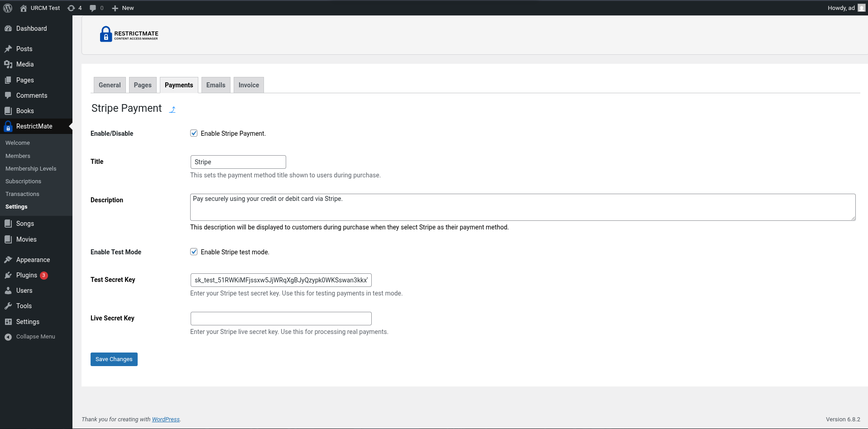This screenshot has height=429, width=868.
Task: Toggle the Enable Stripe test mode checkbox
Action: pyautogui.click(x=194, y=252)
